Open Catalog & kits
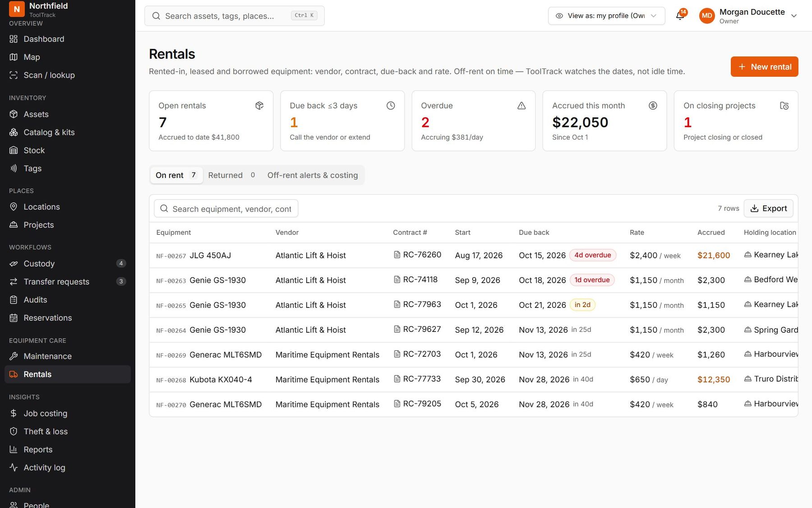 click(68, 132)
